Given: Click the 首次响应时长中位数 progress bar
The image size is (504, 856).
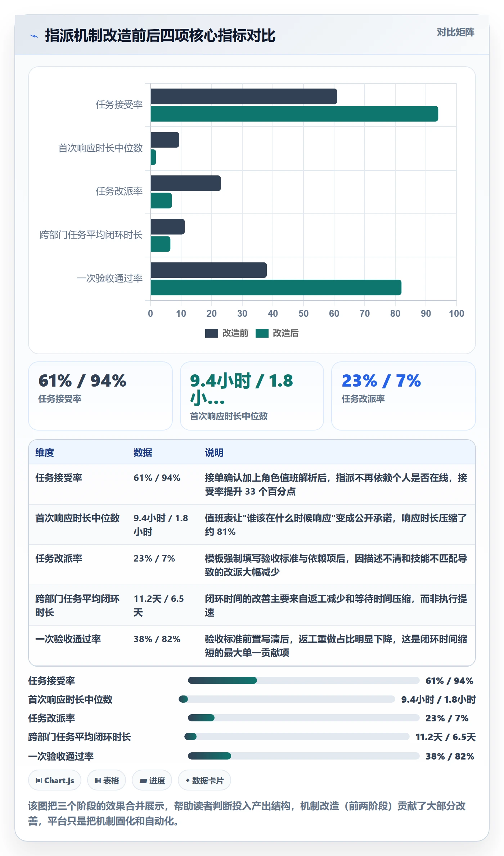Looking at the screenshot, I should (x=287, y=699).
